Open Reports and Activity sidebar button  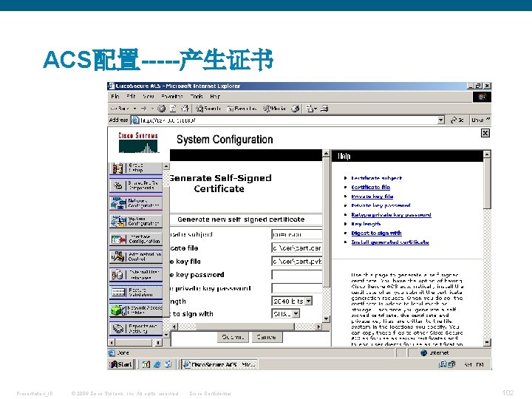[136, 328]
